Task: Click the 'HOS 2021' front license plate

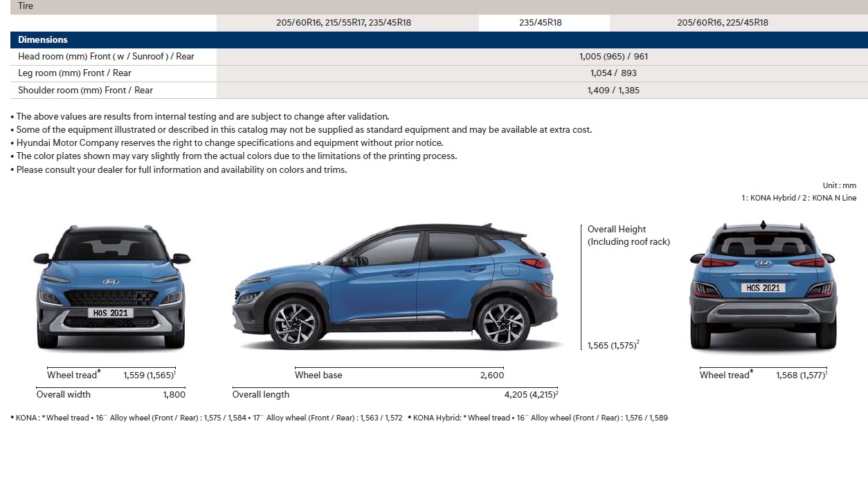Action: [111, 313]
